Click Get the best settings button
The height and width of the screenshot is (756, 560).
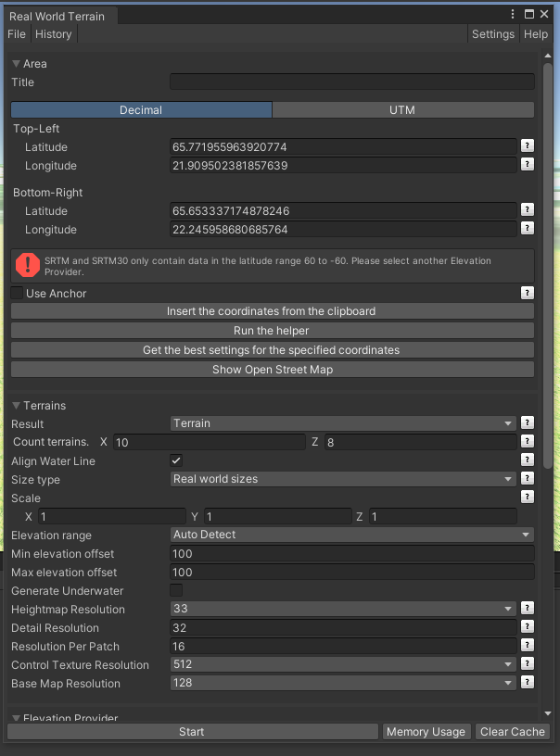[273, 350]
